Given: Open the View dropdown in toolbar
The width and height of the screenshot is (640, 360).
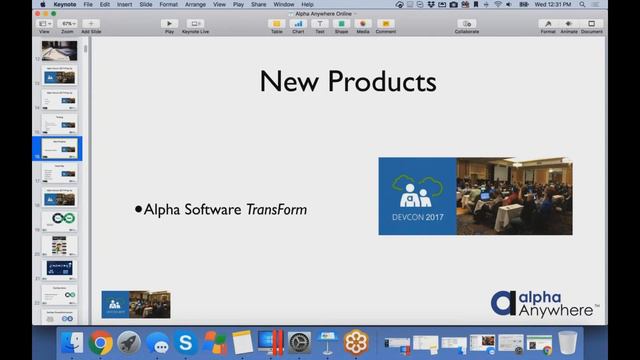Looking at the screenshot, I should pyautogui.click(x=44, y=24).
